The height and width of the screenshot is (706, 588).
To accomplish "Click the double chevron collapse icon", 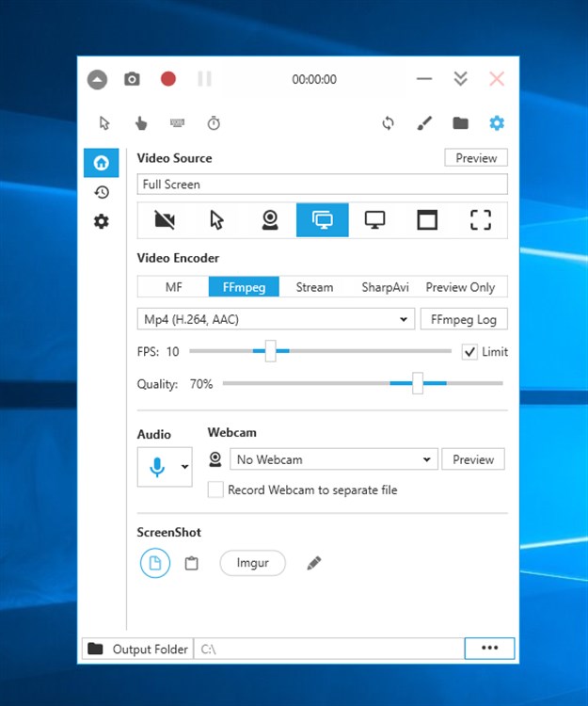I will point(460,79).
